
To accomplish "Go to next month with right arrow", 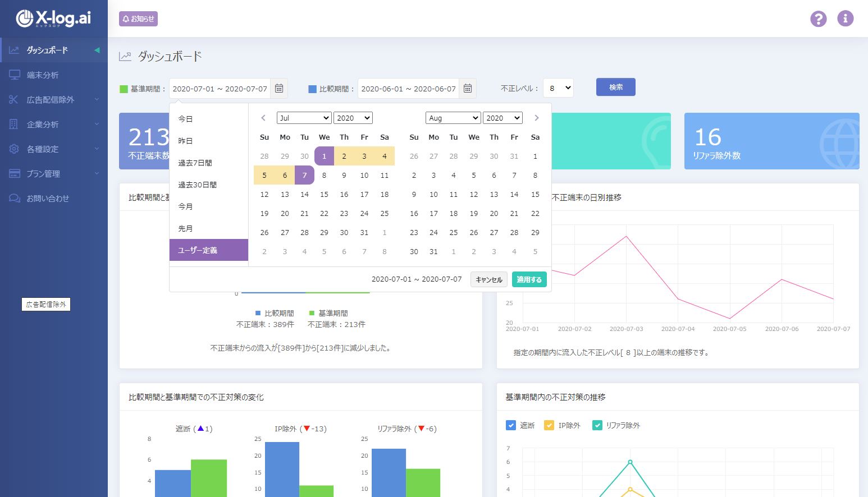I will 537,118.
